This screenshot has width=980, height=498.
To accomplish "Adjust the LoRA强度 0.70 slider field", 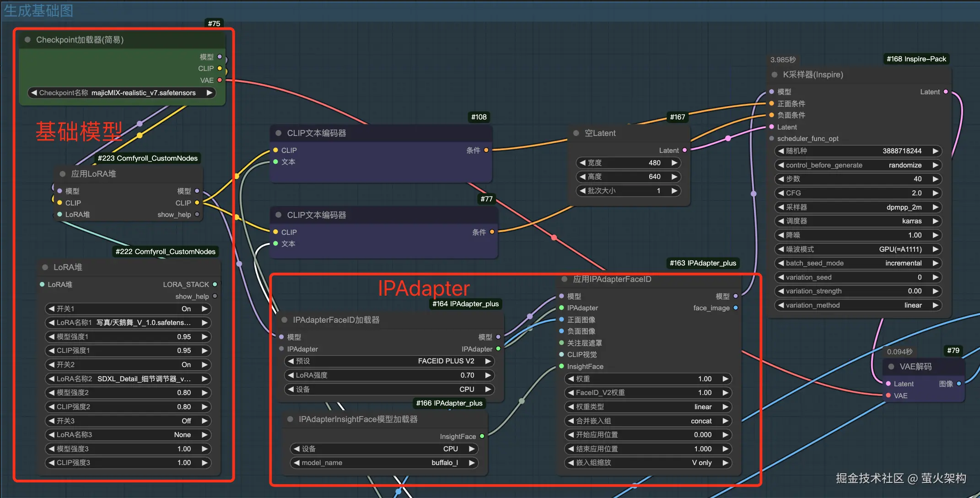I will click(388, 375).
